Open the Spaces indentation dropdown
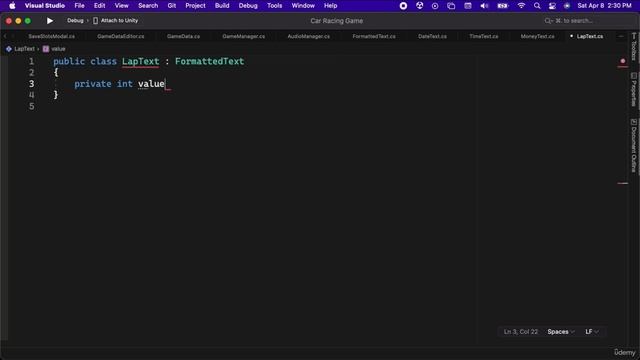This screenshot has width=640, height=360. click(561, 332)
